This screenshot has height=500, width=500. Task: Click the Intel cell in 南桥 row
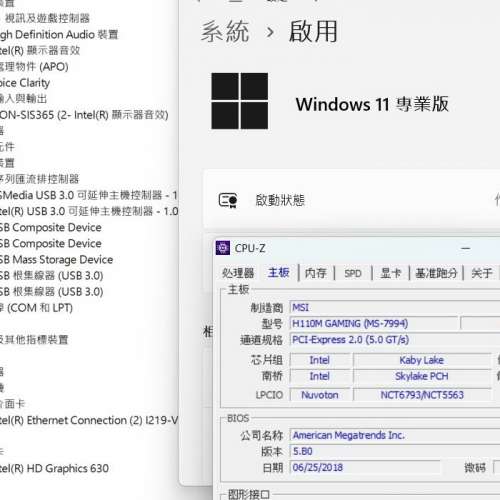(319, 376)
